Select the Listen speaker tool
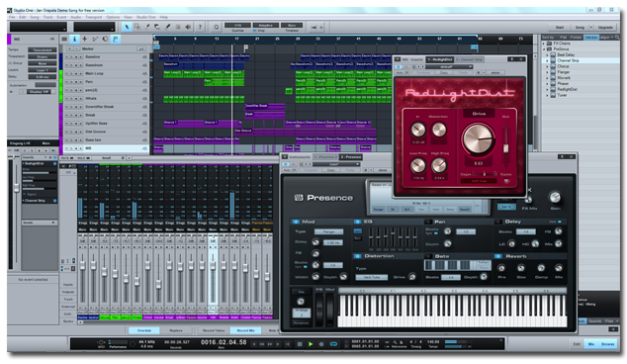627x364 pixels. point(188,27)
